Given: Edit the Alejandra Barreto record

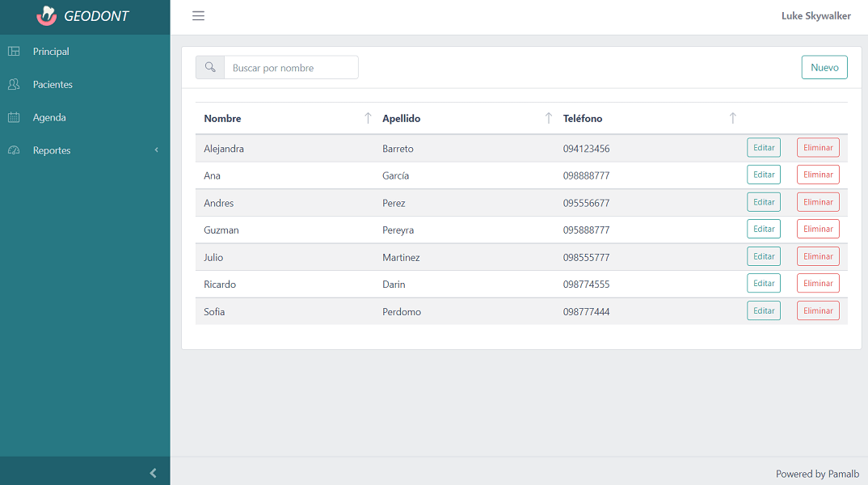Looking at the screenshot, I should (x=763, y=148).
